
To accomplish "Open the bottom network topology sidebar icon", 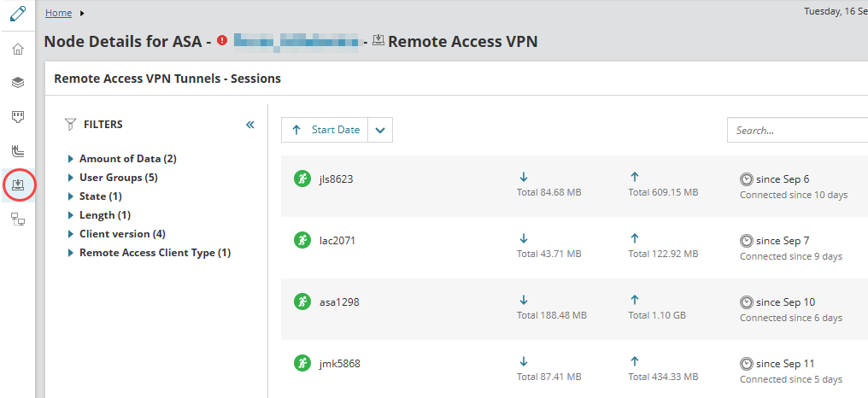I will pyautogui.click(x=17, y=219).
